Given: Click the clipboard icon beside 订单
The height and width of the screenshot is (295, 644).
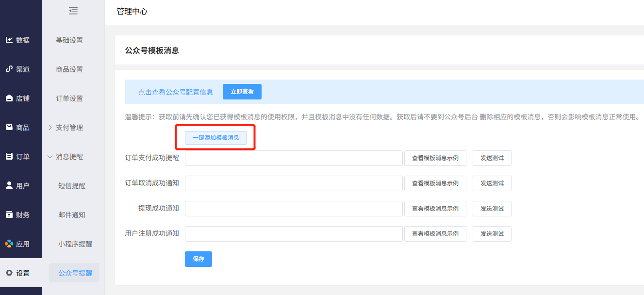Looking at the screenshot, I should click(9, 156).
